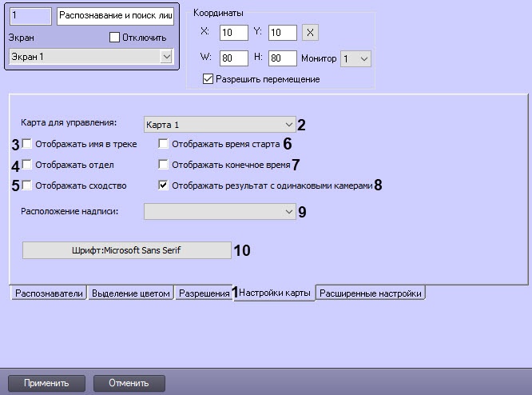Screen dimensions: 532x395
Task: Open the 'Монитор' number dropdown
Action: coord(355,58)
